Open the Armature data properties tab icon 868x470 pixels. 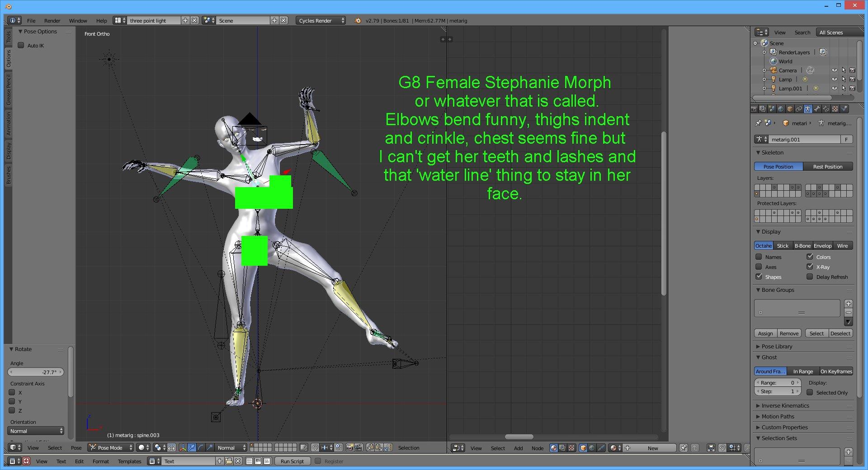click(x=808, y=109)
